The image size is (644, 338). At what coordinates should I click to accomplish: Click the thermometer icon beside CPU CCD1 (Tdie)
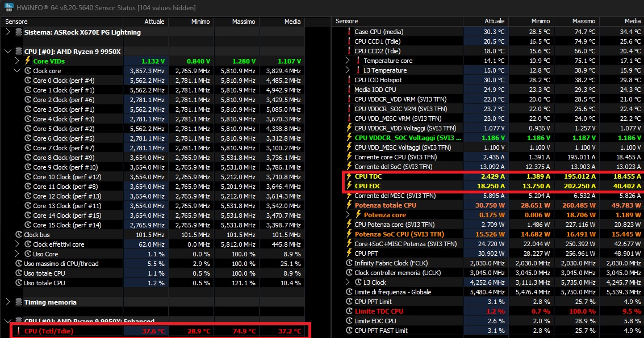tap(349, 41)
